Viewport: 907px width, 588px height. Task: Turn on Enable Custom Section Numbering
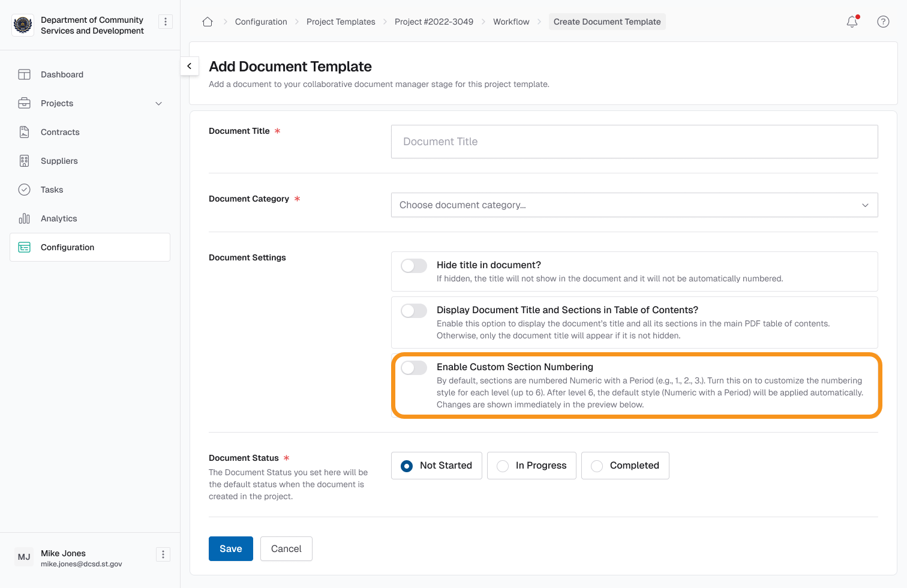pos(414,368)
